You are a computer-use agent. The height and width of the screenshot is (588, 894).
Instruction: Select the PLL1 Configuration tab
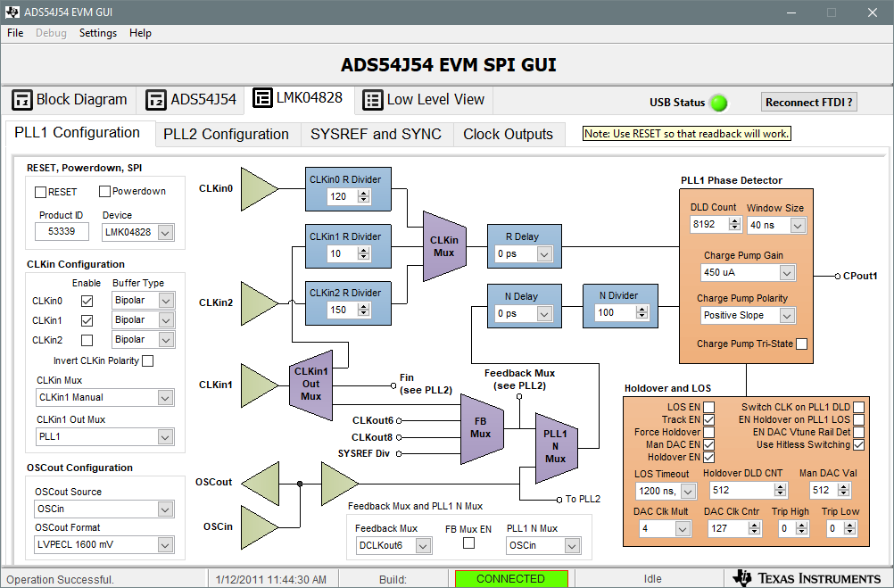(x=78, y=133)
